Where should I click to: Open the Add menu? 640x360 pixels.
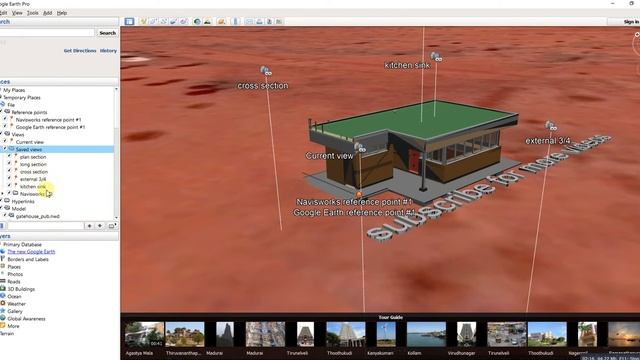tap(47, 13)
